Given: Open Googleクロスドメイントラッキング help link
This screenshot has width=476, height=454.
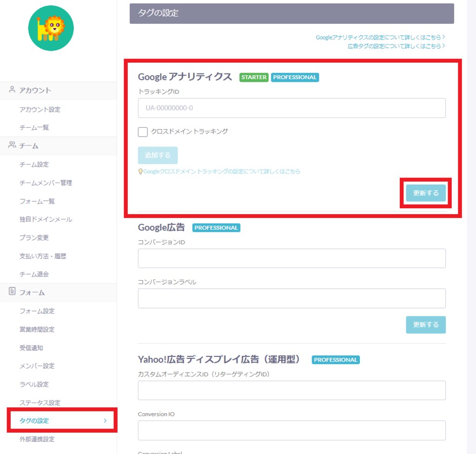Looking at the screenshot, I should [222, 172].
